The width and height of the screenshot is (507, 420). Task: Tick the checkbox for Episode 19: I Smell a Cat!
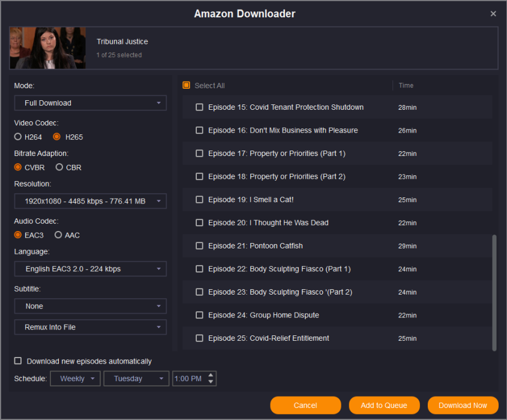[x=200, y=200]
